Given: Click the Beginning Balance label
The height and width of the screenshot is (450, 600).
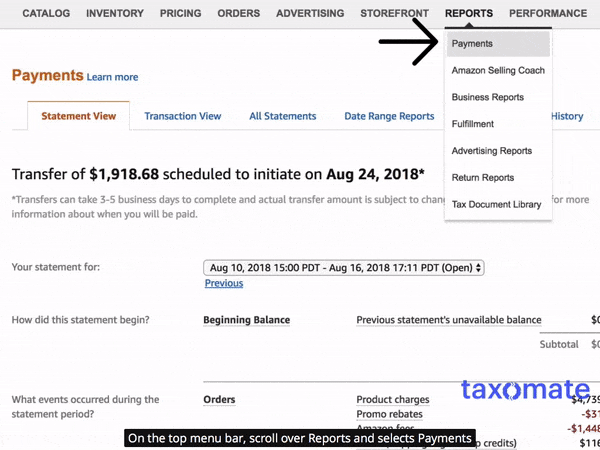Looking at the screenshot, I should [246, 320].
